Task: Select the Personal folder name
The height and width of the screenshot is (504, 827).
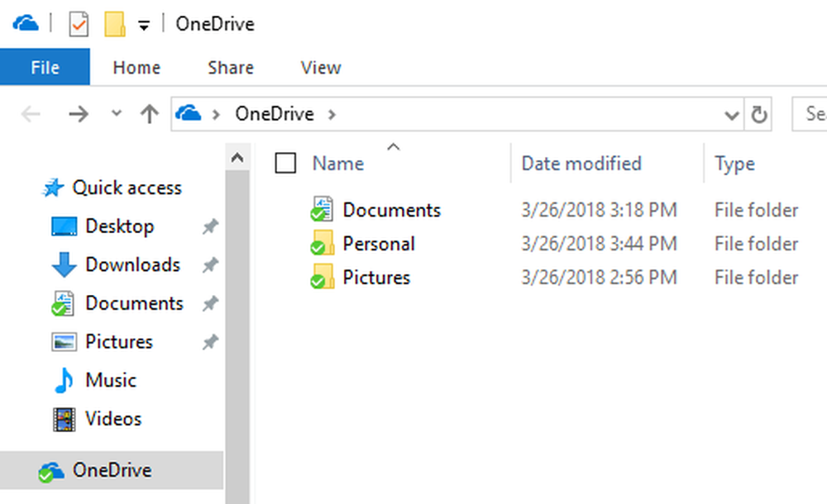Action: [x=379, y=244]
